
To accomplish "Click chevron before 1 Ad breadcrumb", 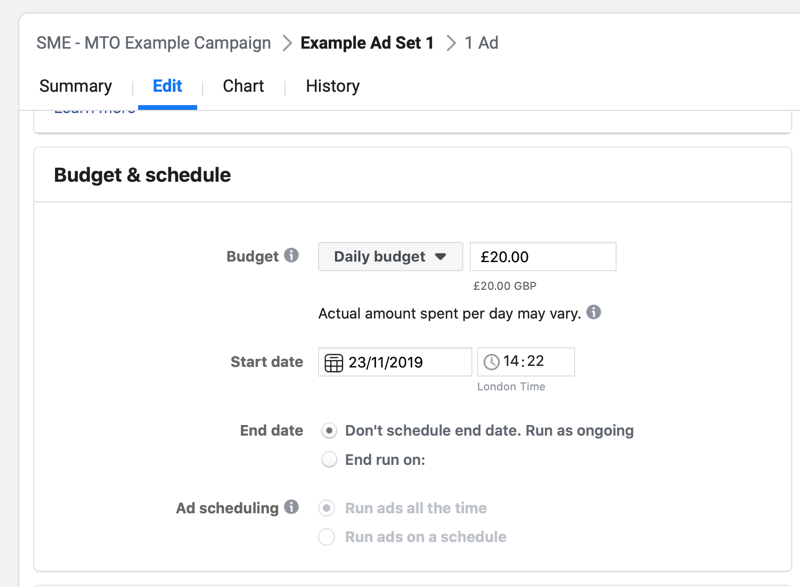I will [451, 43].
